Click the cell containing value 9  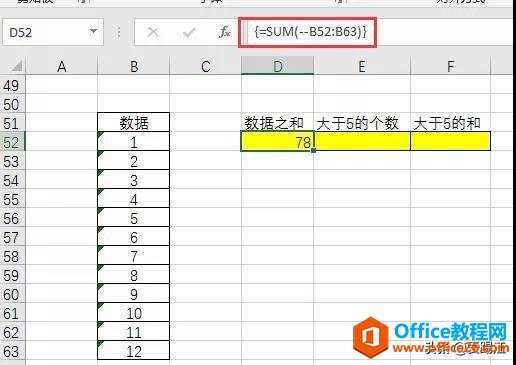tap(134, 294)
